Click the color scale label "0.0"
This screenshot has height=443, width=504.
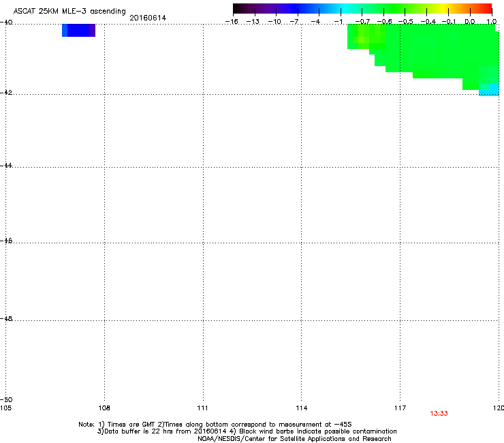pyautogui.click(x=470, y=22)
